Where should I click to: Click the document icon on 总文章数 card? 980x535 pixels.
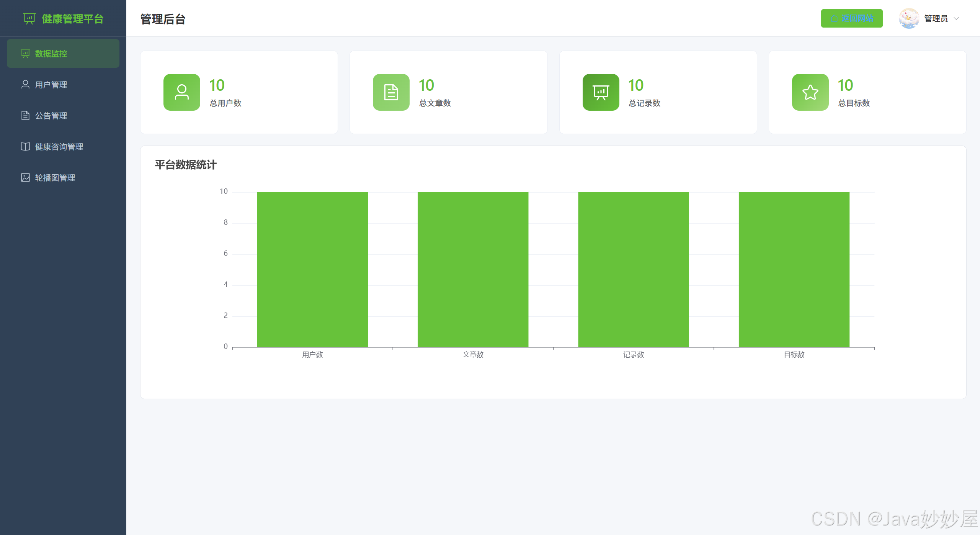point(391,92)
